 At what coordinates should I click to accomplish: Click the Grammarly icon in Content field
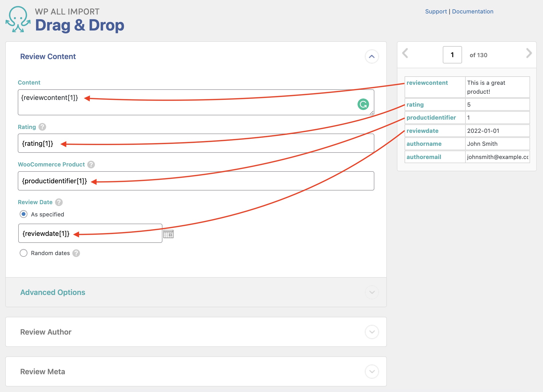[x=363, y=104]
